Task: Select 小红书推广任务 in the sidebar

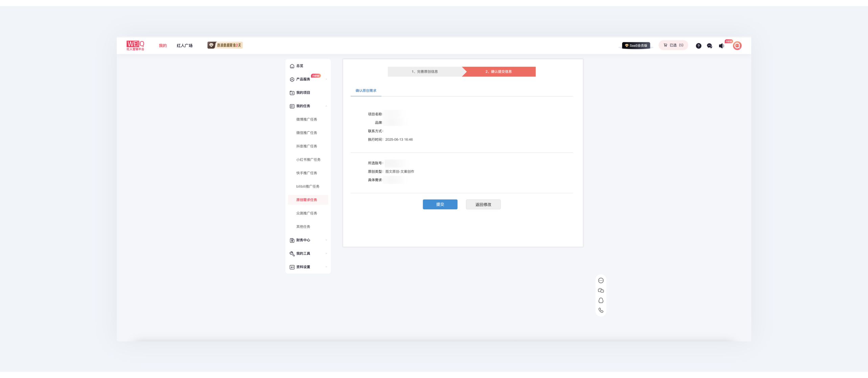Action: tap(308, 160)
